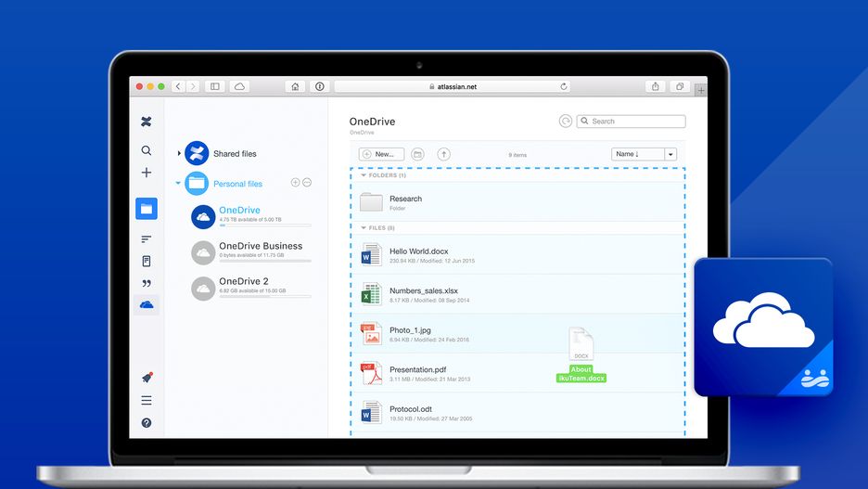Image resolution: width=868 pixels, height=489 pixels.
Task: Click the sidebar plus create icon
Action: (x=147, y=173)
